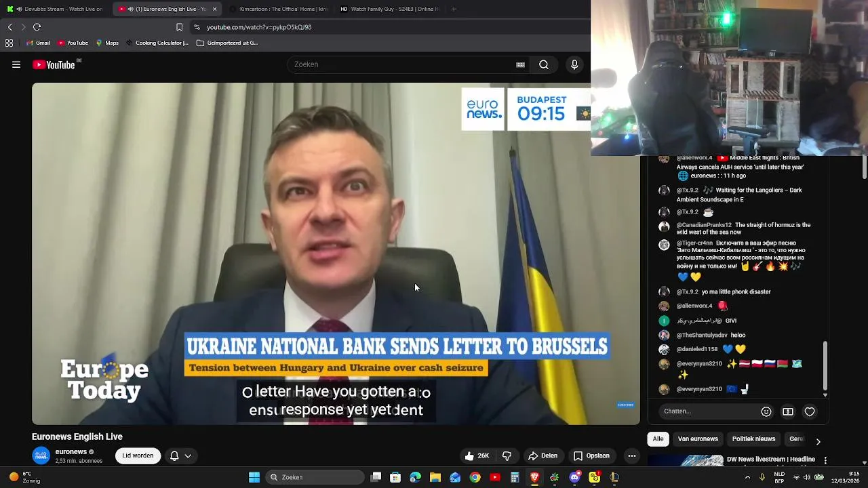Go back with the browser back arrow
Image resolution: width=868 pixels, height=488 pixels.
point(9,27)
